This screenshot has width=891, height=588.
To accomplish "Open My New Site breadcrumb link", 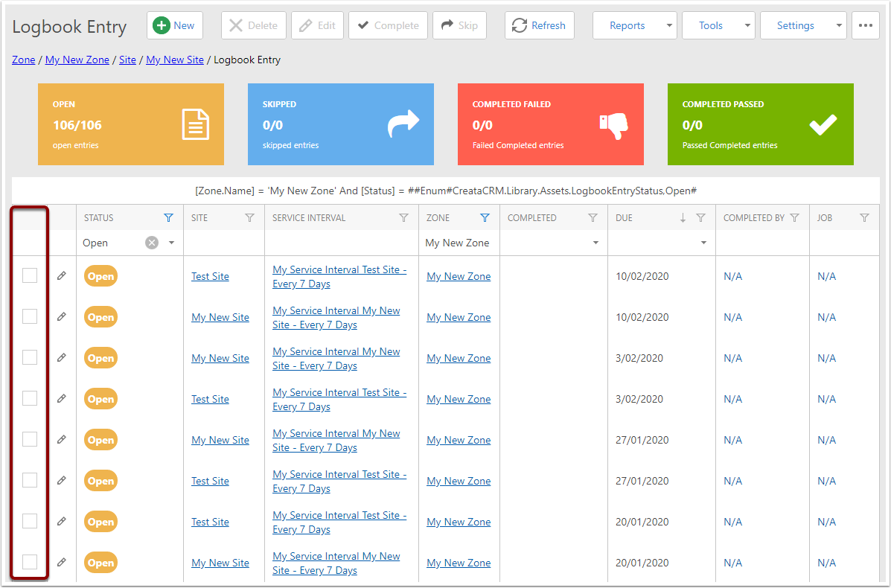I will [174, 60].
